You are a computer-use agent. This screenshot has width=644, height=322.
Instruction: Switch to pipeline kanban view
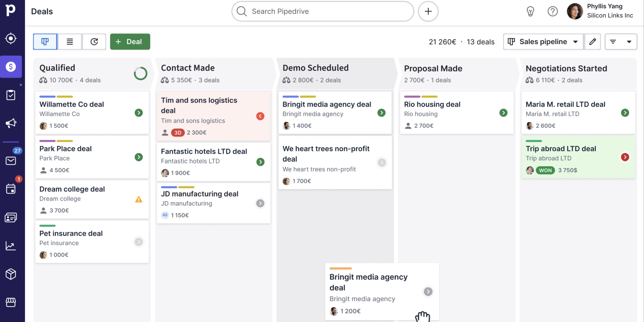[45, 42]
